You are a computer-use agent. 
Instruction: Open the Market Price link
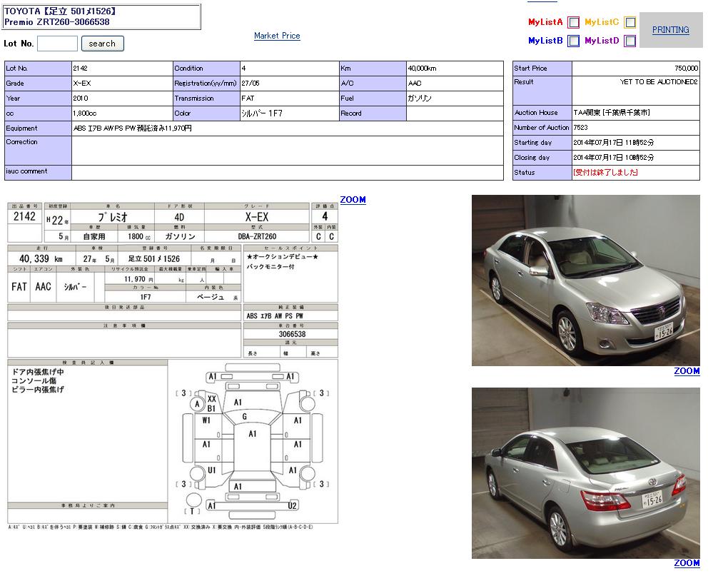point(277,36)
